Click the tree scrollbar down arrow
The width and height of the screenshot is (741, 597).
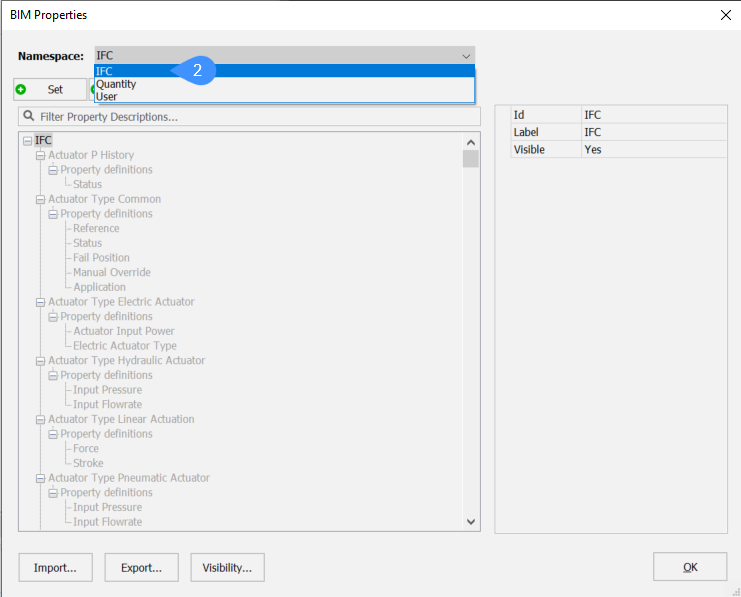click(471, 522)
